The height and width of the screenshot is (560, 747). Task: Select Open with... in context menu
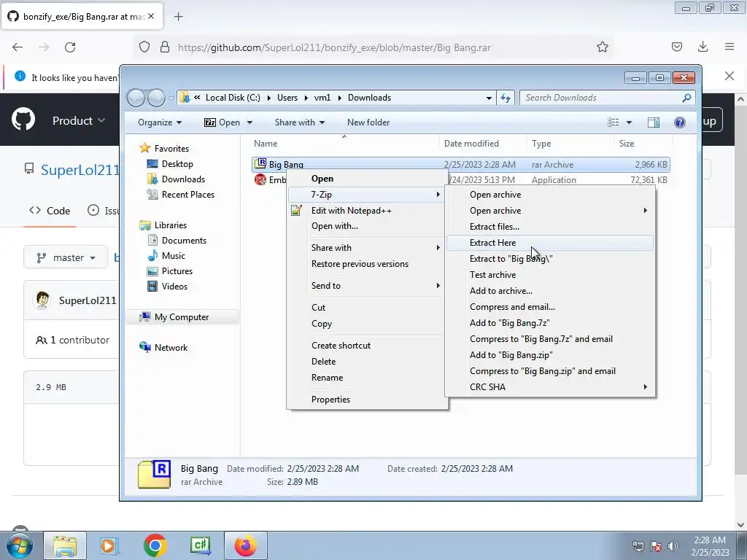366,226
